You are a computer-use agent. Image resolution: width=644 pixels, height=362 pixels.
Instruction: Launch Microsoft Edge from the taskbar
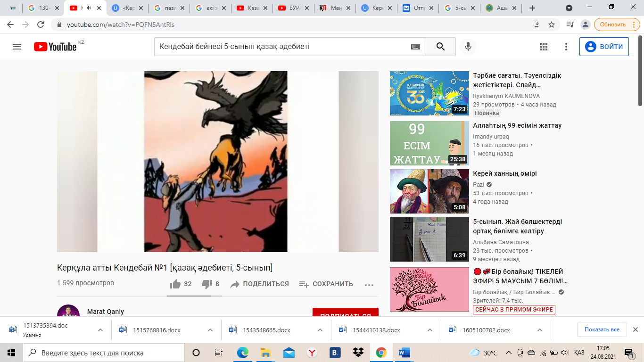coord(242,353)
